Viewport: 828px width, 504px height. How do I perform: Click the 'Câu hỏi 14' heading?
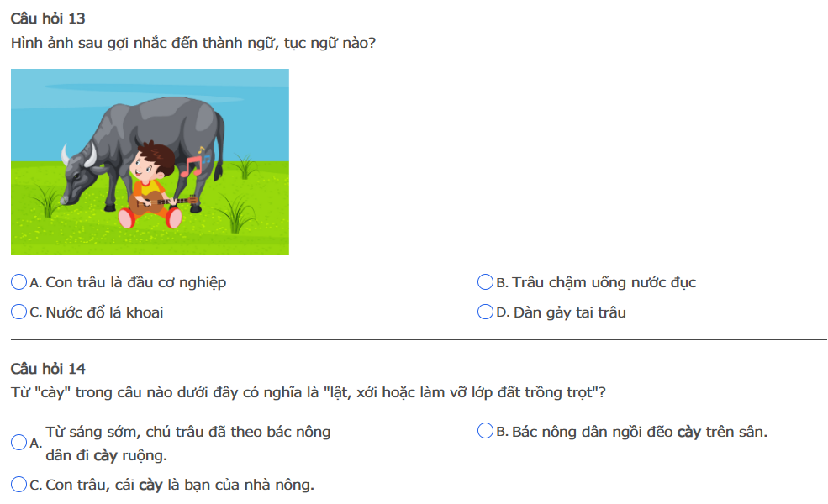pyautogui.click(x=48, y=369)
